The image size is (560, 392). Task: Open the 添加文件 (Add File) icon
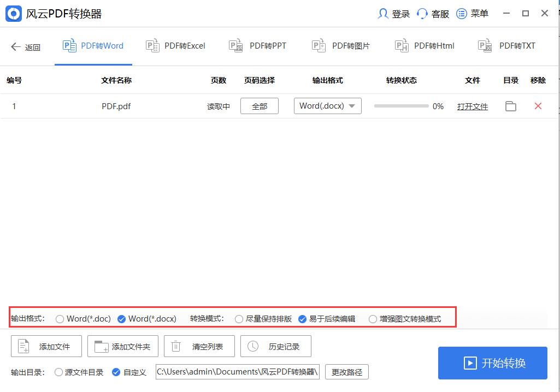point(23,346)
